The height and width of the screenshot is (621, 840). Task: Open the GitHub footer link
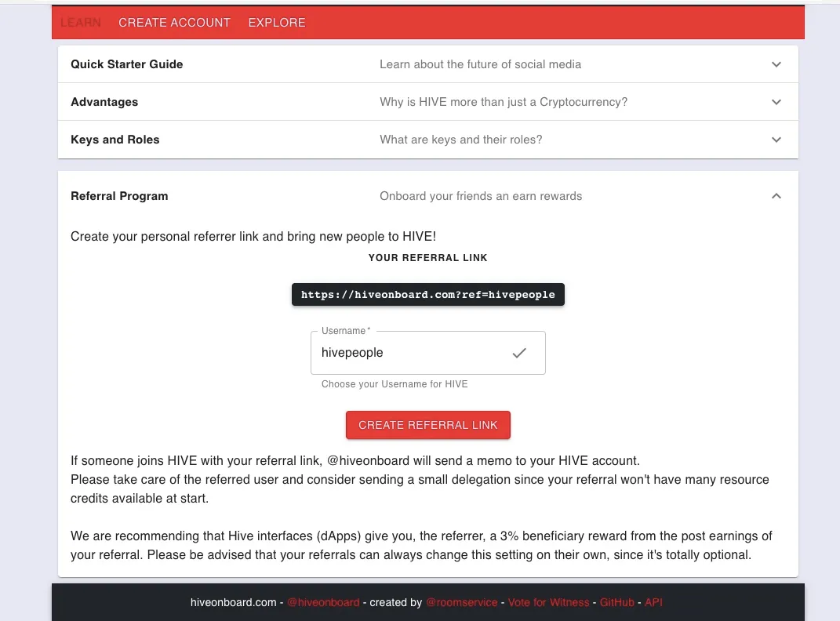pos(616,602)
